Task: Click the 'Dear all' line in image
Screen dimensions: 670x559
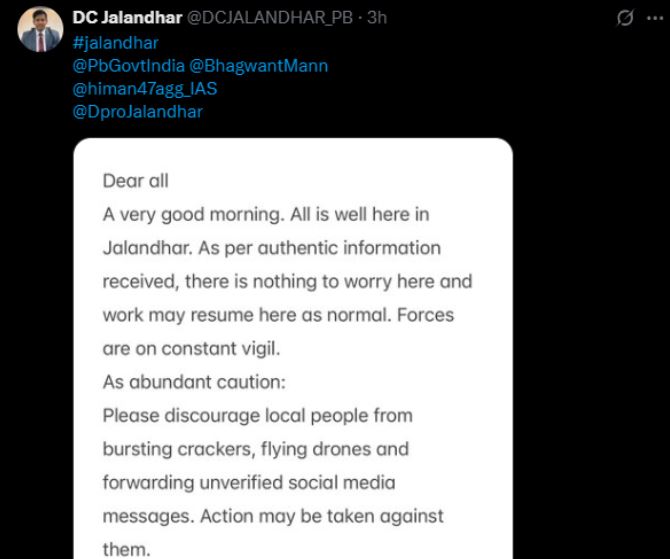Action: (x=135, y=181)
